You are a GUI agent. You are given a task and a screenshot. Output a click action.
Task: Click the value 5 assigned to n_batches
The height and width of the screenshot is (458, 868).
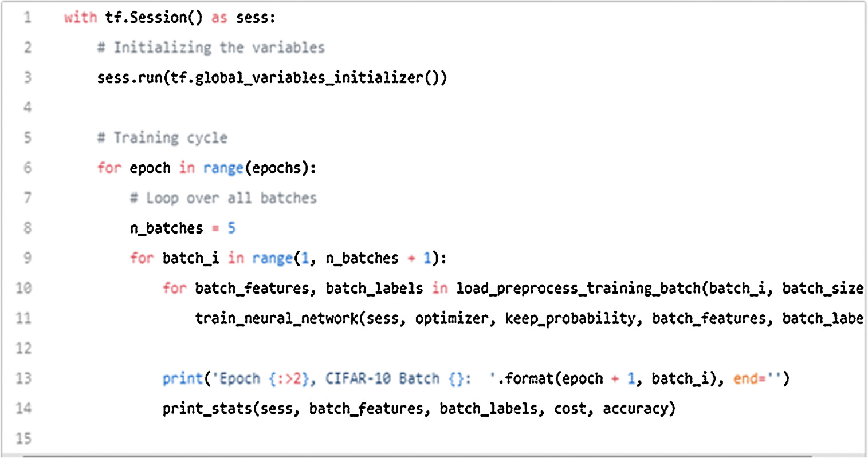[x=231, y=228]
